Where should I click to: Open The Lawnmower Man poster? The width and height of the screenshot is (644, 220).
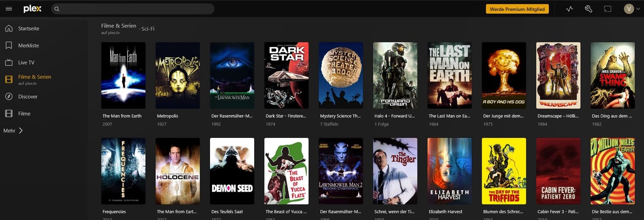click(232, 75)
